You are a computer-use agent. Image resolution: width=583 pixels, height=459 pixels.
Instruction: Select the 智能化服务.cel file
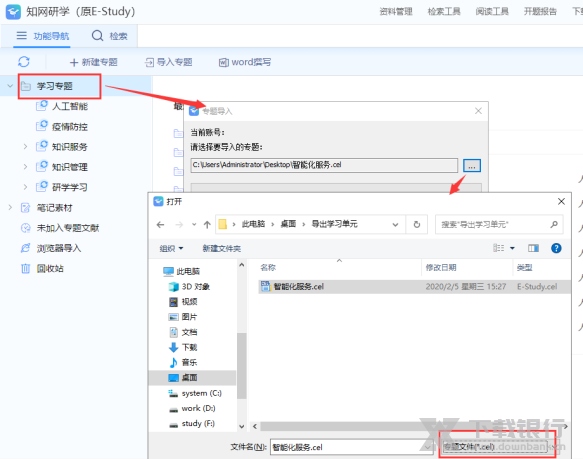click(x=414, y=286)
